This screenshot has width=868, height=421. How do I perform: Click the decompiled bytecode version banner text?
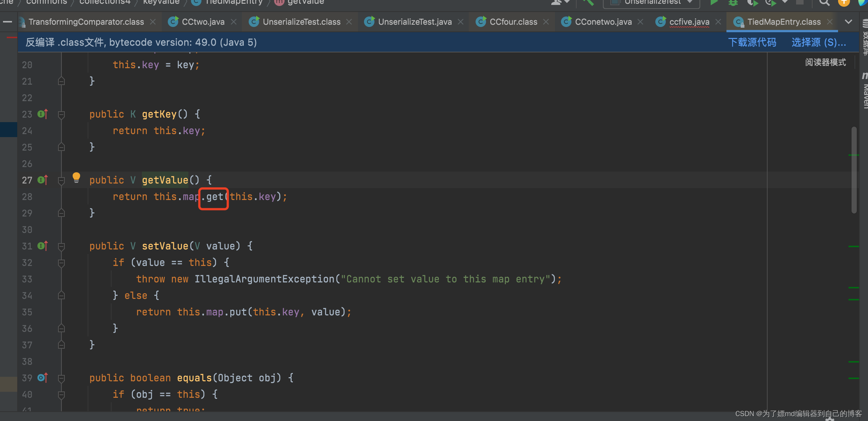click(x=141, y=42)
